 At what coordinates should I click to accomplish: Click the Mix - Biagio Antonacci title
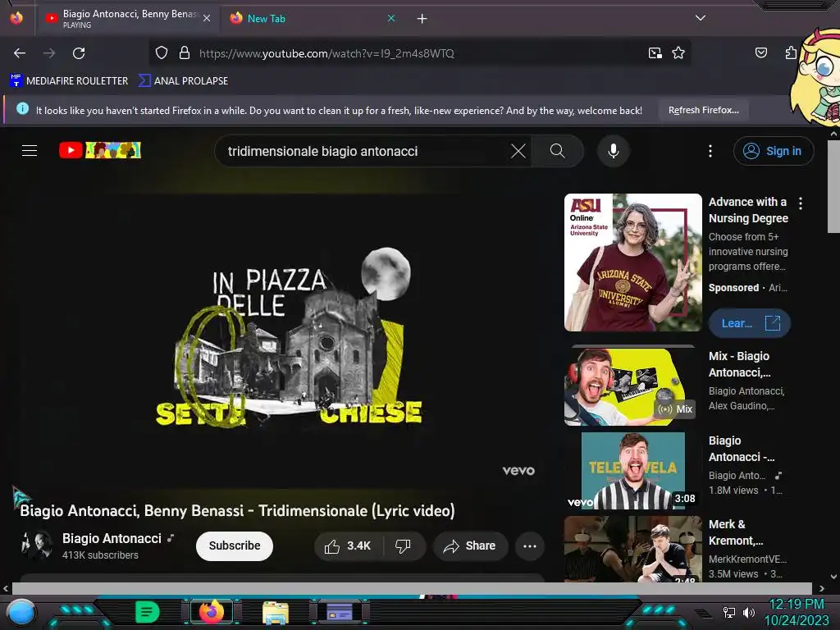[x=739, y=364]
